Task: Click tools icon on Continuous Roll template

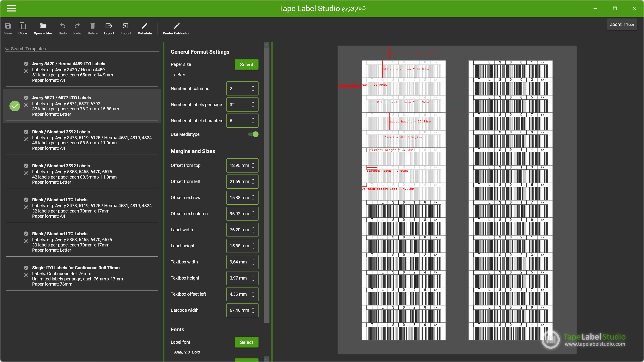Action: pyautogui.click(x=26, y=275)
